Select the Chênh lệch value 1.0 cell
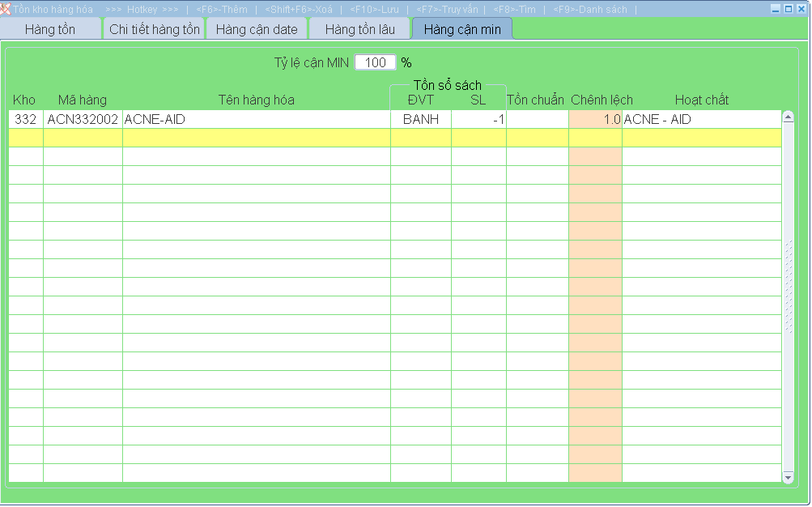The height and width of the screenshot is (507, 812). (595, 119)
